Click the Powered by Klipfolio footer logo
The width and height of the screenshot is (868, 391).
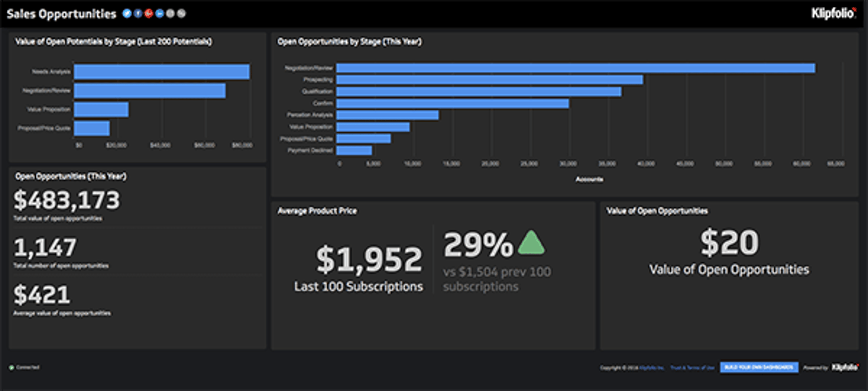(x=844, y=367)
